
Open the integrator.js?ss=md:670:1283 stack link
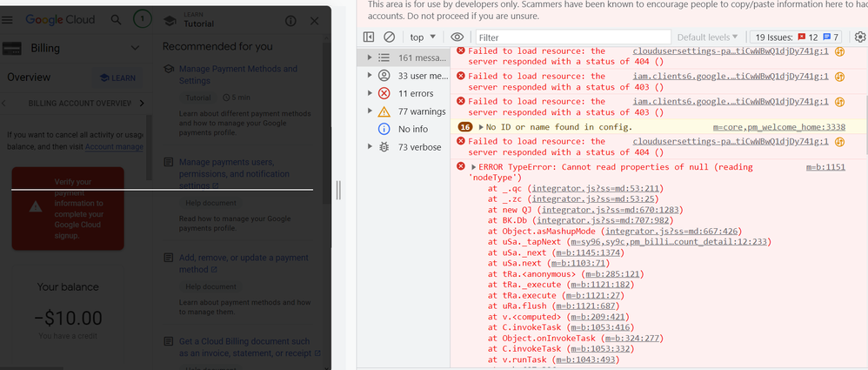610,210
